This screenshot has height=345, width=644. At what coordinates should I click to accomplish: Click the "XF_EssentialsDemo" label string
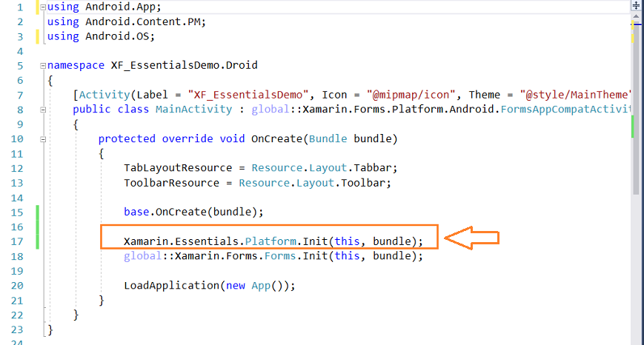pos(248,95)
